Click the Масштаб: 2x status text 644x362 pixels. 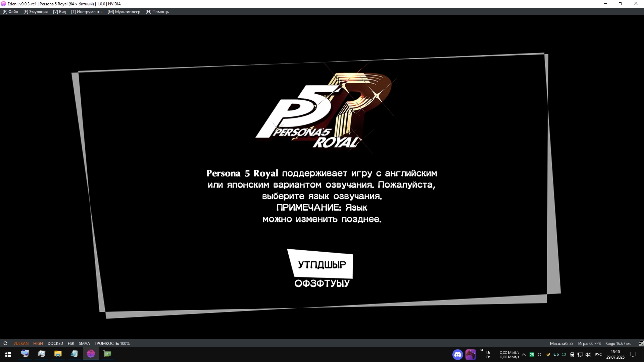[561, 343]
